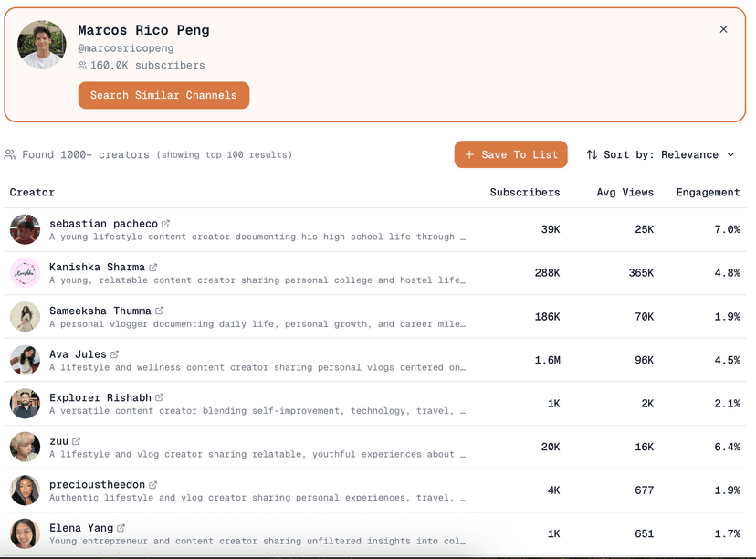
Task: Sort by Avg Views column header
Action: click(x=625, y=193)
